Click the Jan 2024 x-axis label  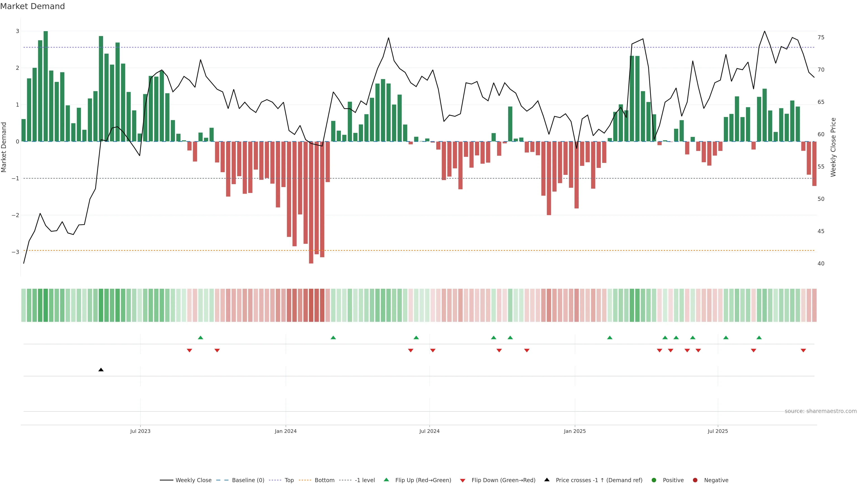(285, 431)
